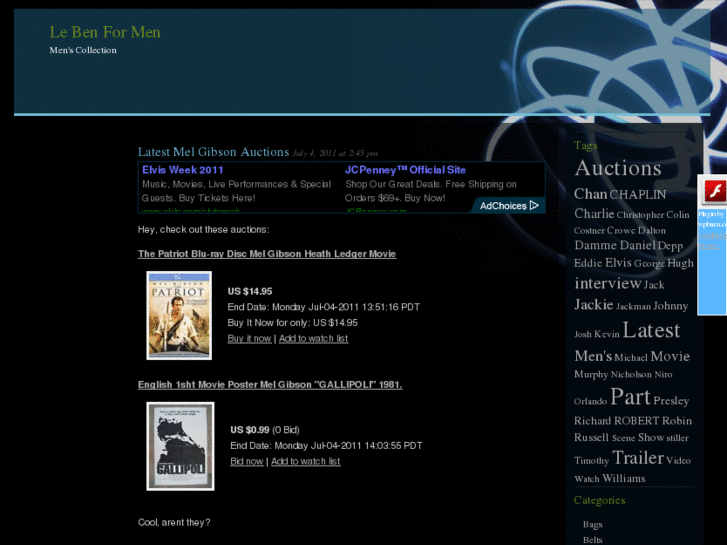Select the Murphy tag
The image size is (727, 545).
[x=591, y=374]
